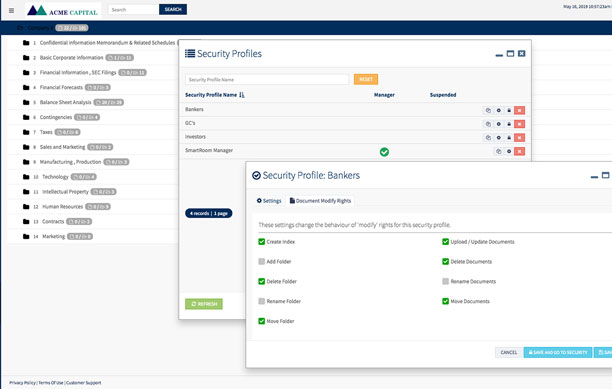Enable the Rename Folder checkbox
612x389 pixels.
[x=262, y=301]
